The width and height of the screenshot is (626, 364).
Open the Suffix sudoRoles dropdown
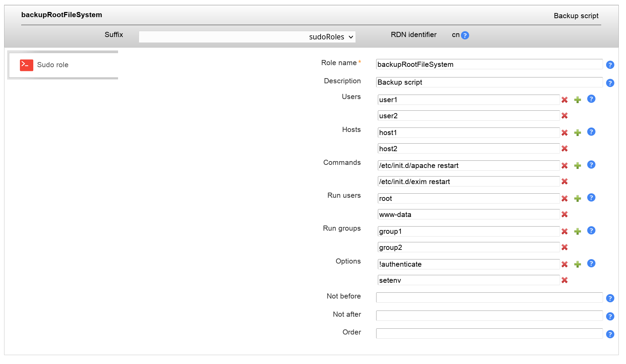coord(247,37)
